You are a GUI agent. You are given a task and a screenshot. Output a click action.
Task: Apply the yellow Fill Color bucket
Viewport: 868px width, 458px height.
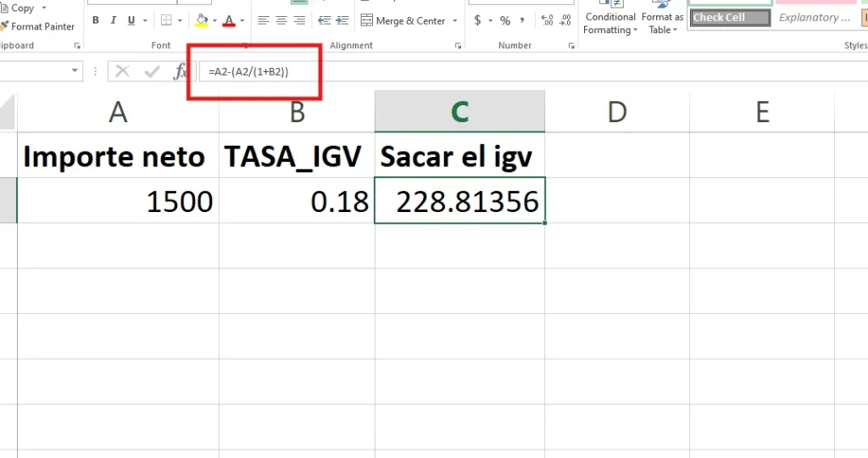[202, 20]
